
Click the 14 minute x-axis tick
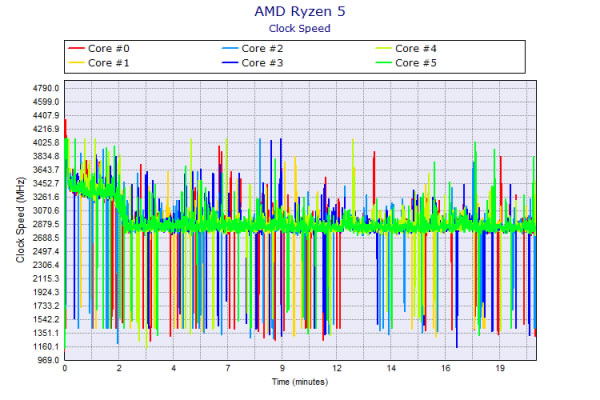point(391,368)
